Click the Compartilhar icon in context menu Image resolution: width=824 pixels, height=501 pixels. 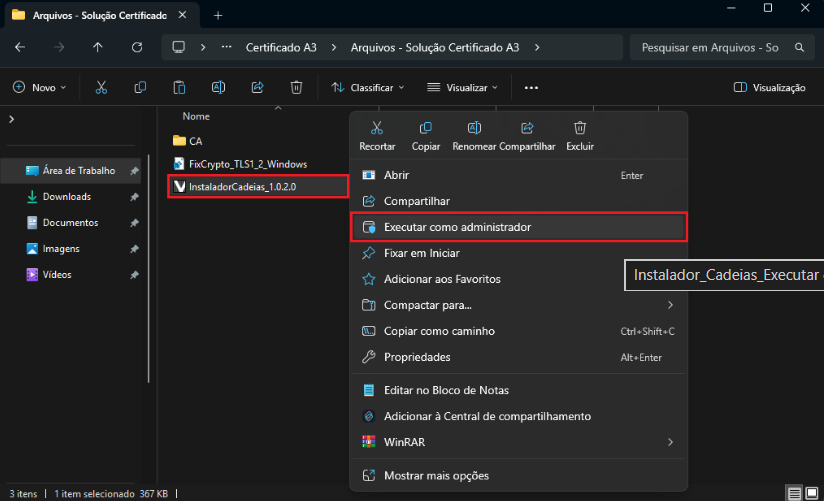[527, 129]
